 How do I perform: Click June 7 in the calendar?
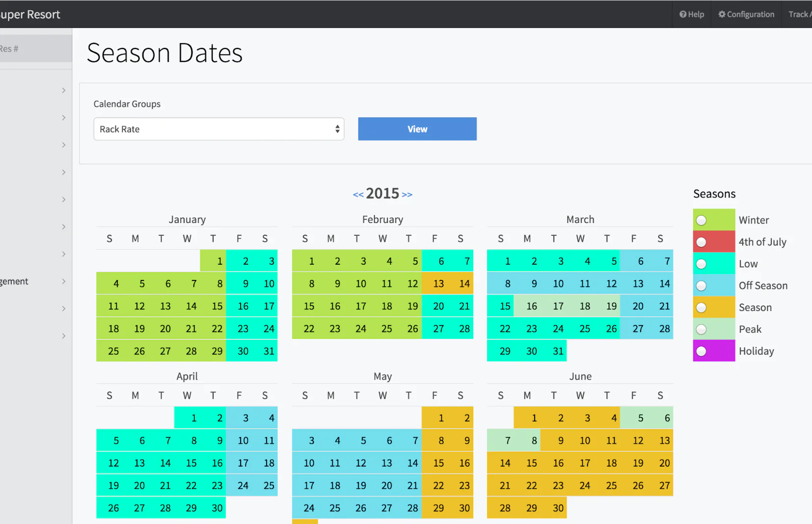click(500, 441)
